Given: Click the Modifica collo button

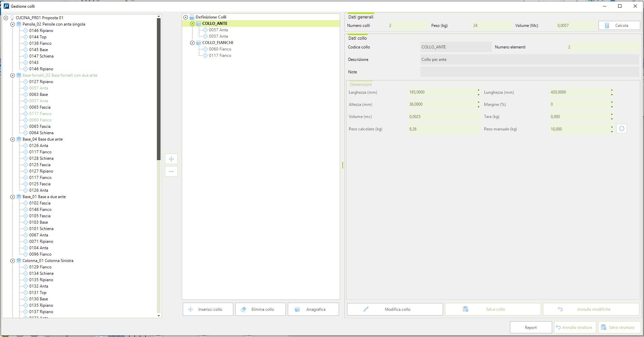Looking at the screenshot, I should [395, 309].
